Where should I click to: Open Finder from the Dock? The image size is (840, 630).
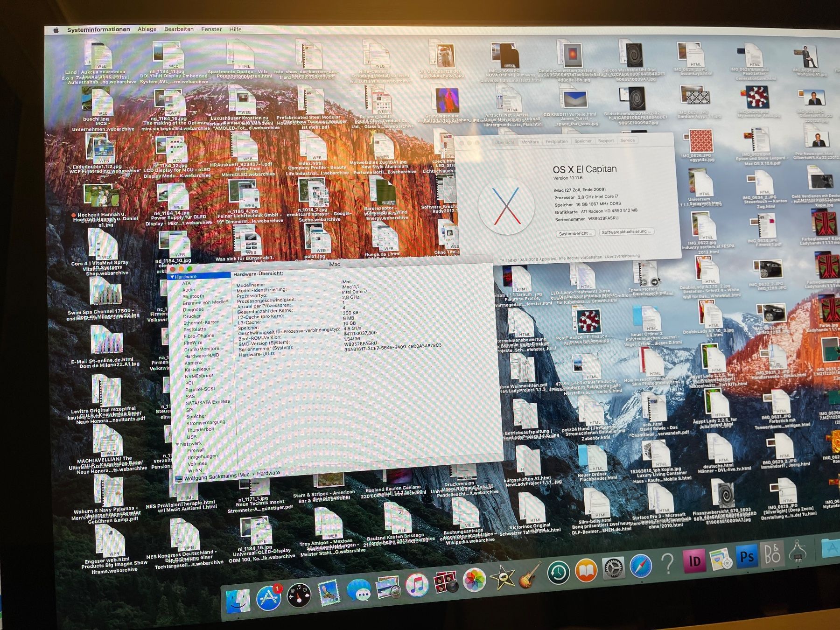tap(238, 601)
